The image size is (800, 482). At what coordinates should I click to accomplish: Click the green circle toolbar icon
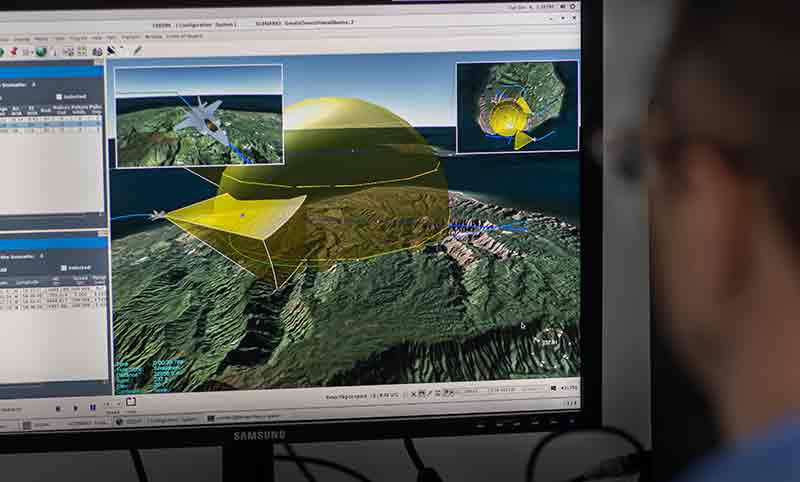click(x=3, y=51)
